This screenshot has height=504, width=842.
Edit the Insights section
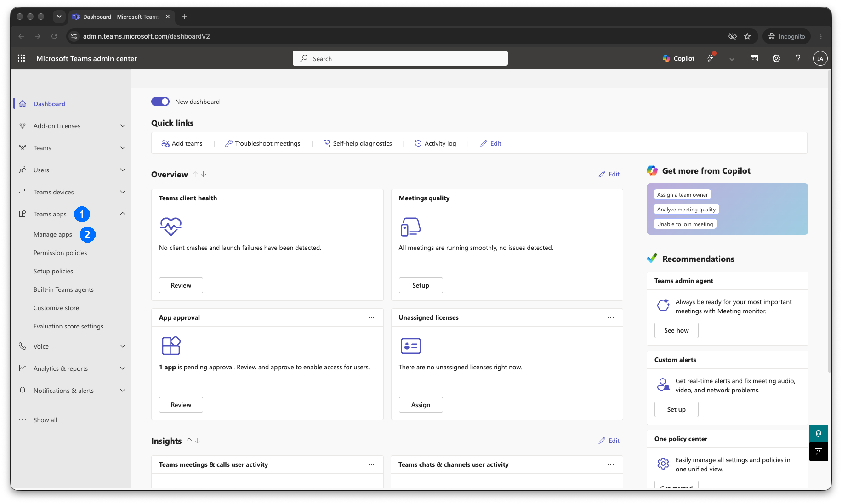(609, 441)
